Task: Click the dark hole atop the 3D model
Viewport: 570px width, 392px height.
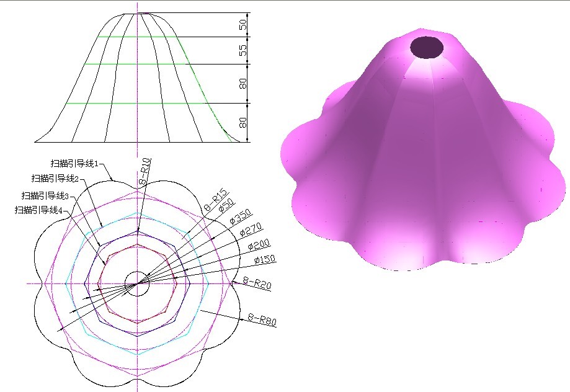Action: tap(427, 47)
